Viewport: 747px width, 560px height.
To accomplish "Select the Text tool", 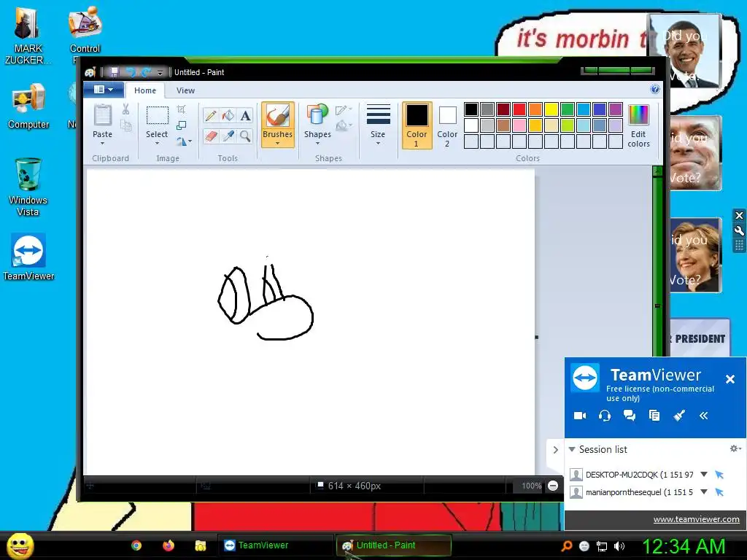I will click(245, 116).
